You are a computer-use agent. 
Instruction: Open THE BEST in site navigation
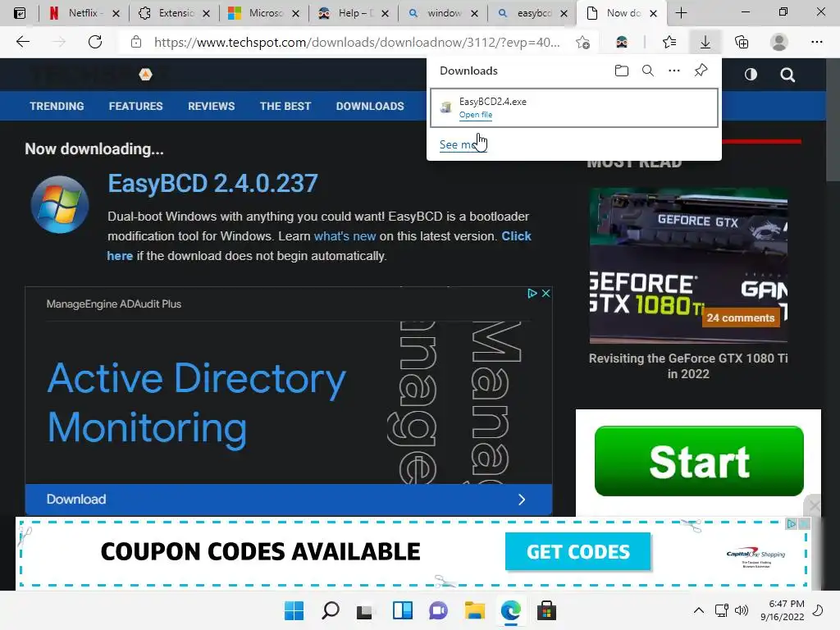(x=285, y=106)
